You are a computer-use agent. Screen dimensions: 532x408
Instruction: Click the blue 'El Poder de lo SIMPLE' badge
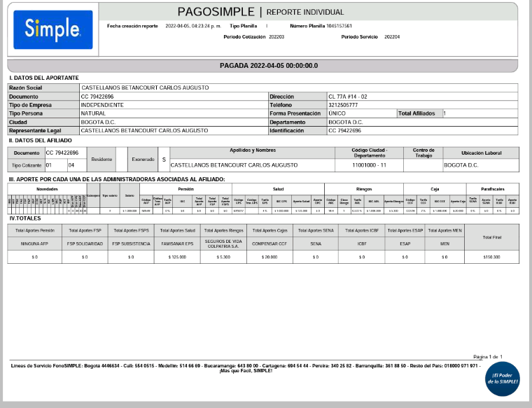[504, 380]
